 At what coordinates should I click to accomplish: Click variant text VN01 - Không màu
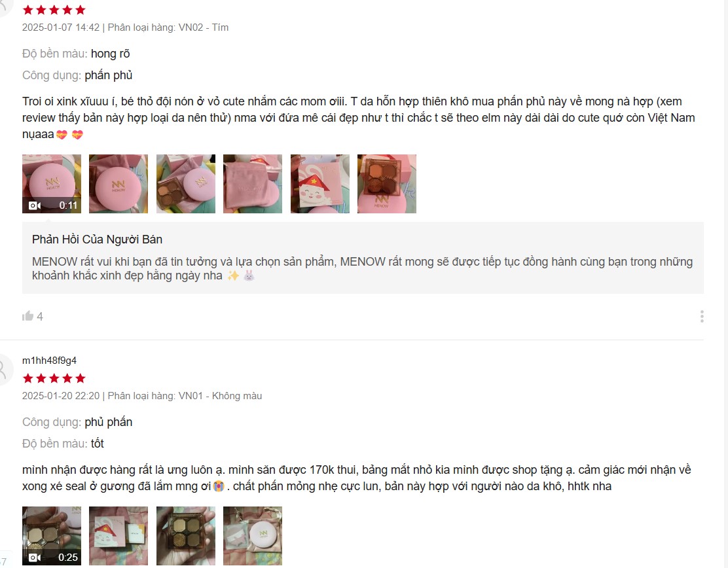pos(220,396)
